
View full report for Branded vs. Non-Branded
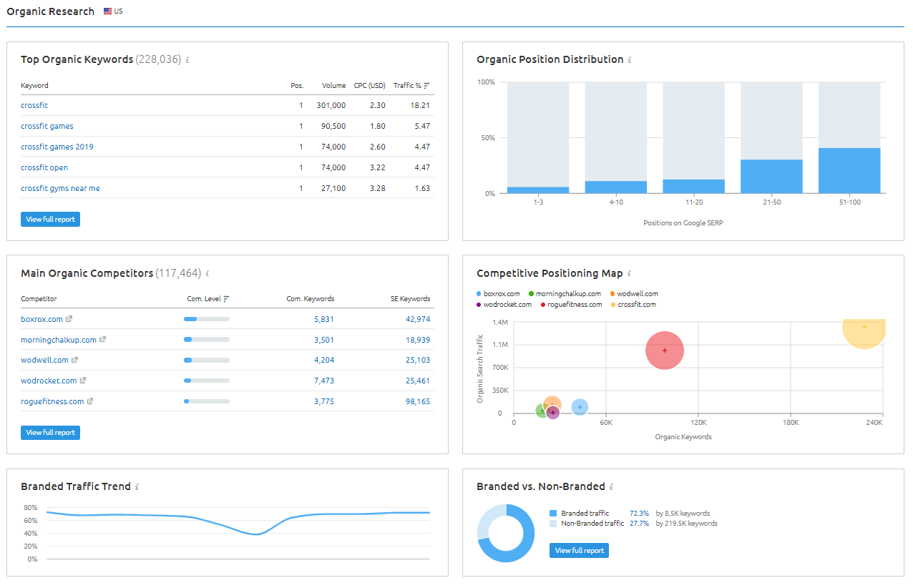[x=579, y=550]
